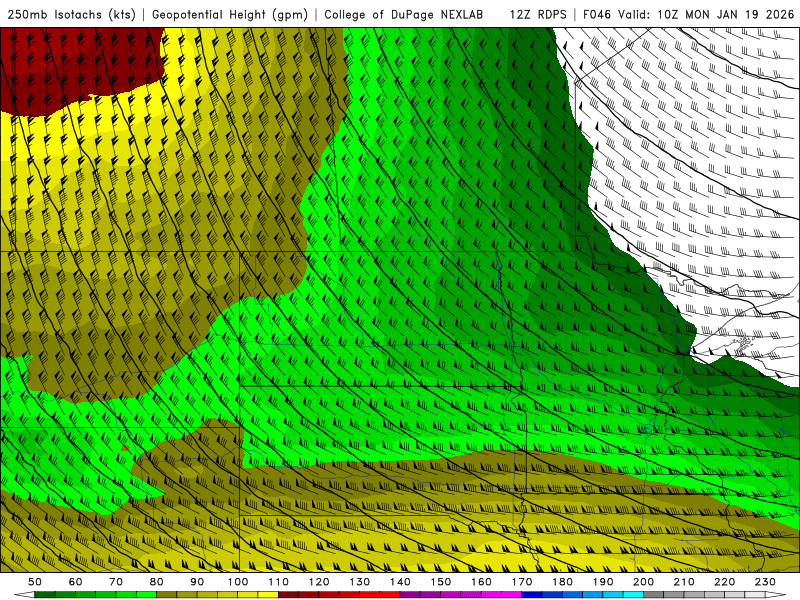Click the legend value 90
This screenshot has width=800, height=600.
point(197,582)
